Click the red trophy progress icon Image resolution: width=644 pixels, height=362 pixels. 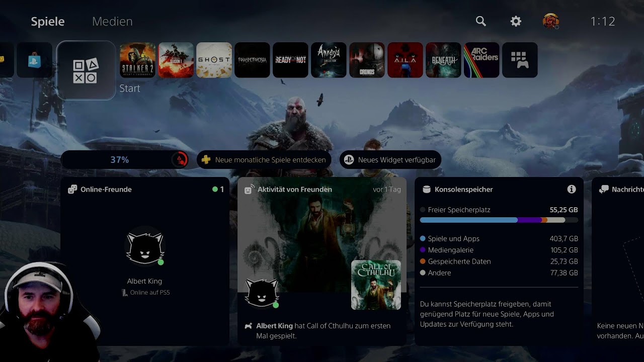(180, 160)
